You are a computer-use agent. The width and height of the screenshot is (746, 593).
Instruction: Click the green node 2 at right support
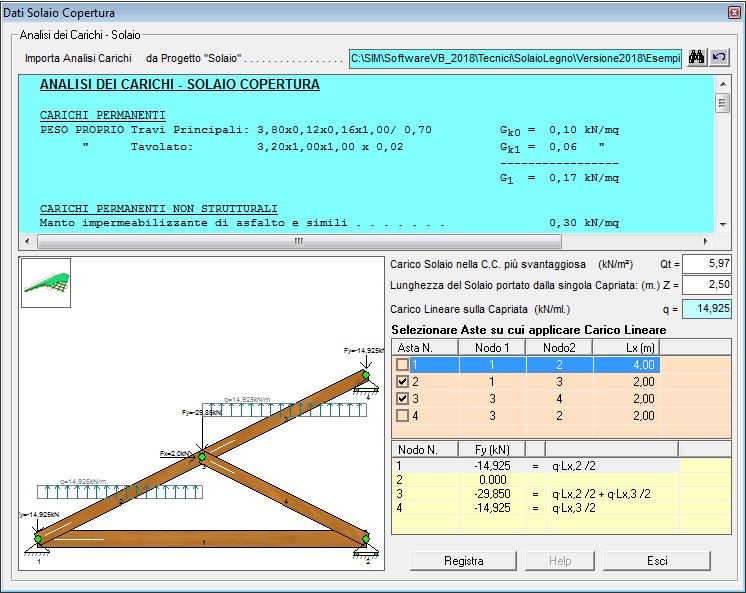(365, 539)
